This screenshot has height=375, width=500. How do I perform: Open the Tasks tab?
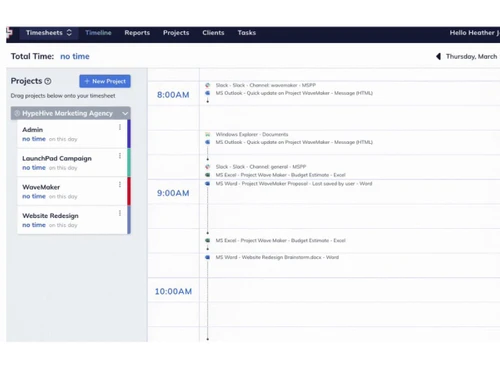(247, 33)
